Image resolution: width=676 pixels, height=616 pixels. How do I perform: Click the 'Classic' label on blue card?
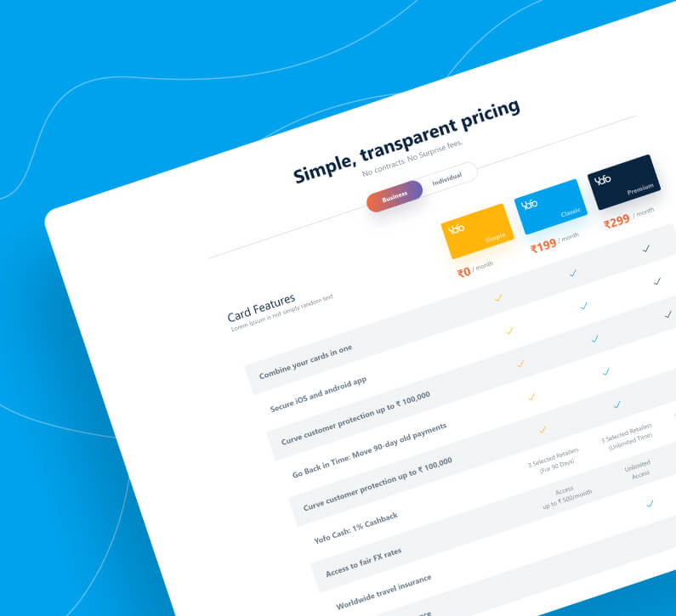click(x=571, y=212)
